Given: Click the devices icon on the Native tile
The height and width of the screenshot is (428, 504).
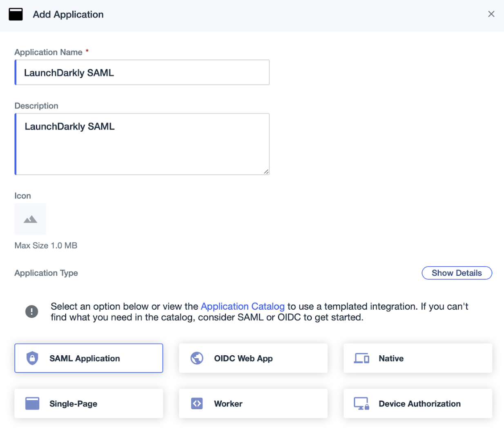Looking at the screenshot, I should point(361,358).
